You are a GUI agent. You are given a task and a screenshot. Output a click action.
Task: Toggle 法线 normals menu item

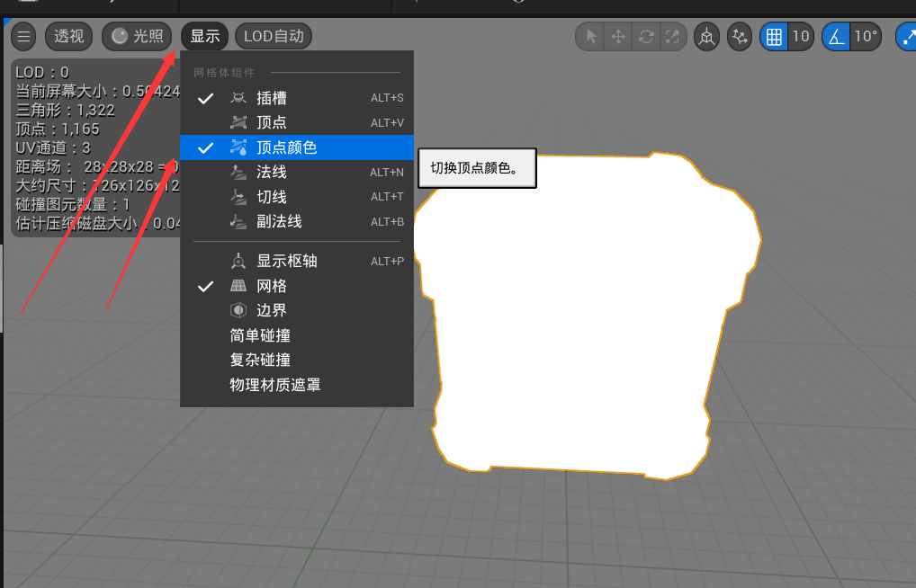point(297,173)
